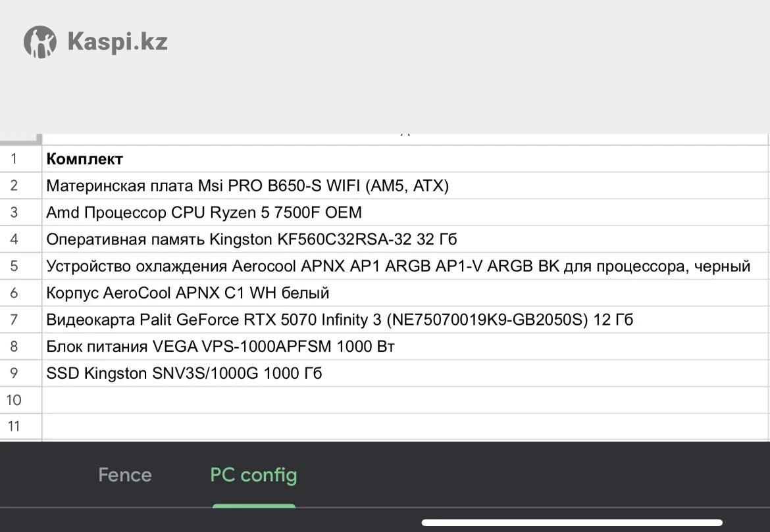Click the Kaspi.kz brand name text

[117, 42]
